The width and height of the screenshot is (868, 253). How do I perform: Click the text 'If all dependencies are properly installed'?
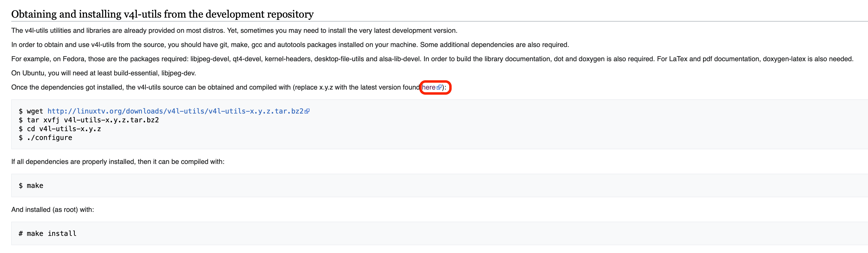118,162
